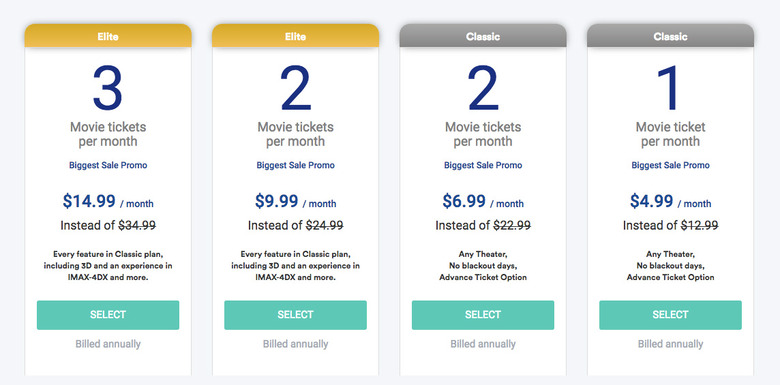Click the gray Classic header of 1-ticket card

[x=671, y=36]
